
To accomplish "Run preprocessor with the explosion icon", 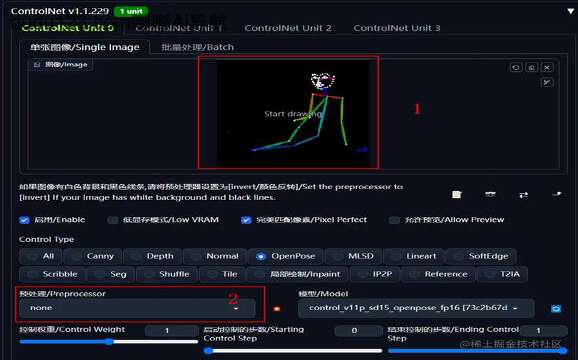I will [x=276, y=309].
